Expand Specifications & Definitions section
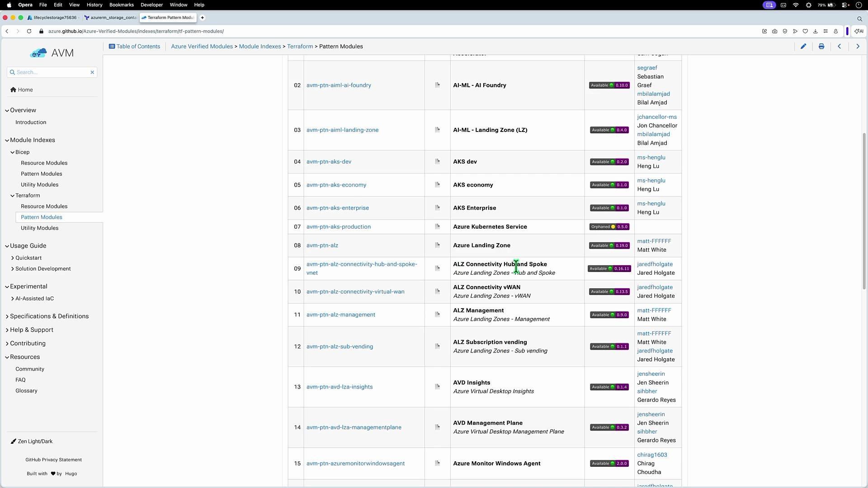Viewport: 868px width, 488px height. (7, 316)
